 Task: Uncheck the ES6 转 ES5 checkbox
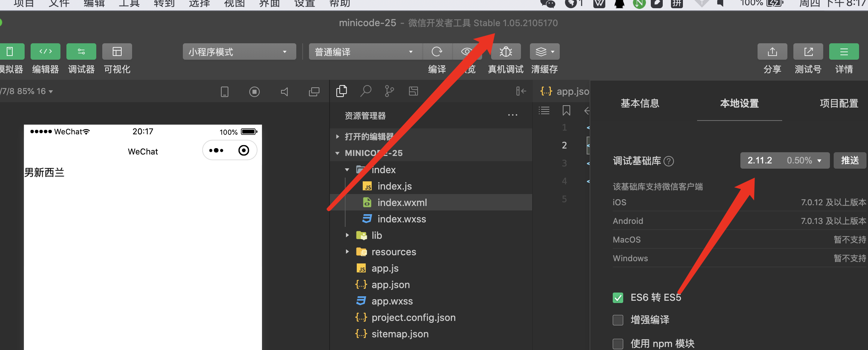tap(618, 298)
